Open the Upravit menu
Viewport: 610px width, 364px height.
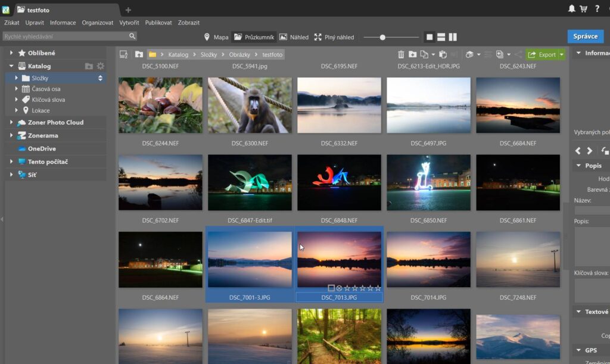point(35,23)
